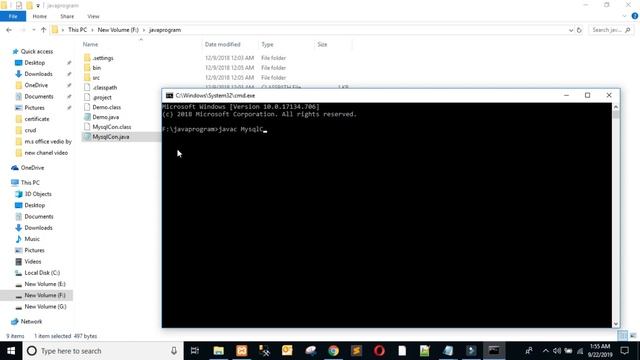Expand the ribbon chevron
The width and height of the screenshot is (640, 360).
point(624,16)
